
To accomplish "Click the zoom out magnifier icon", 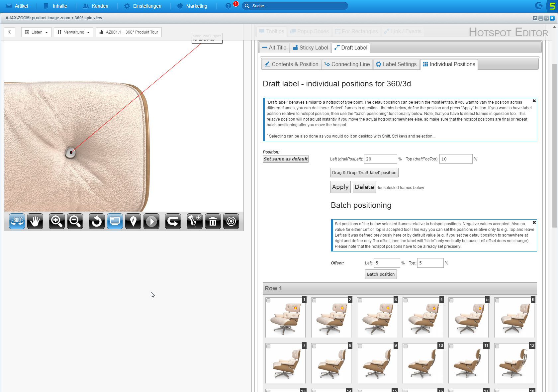I will pyautogui.click(x=75, y=221).
